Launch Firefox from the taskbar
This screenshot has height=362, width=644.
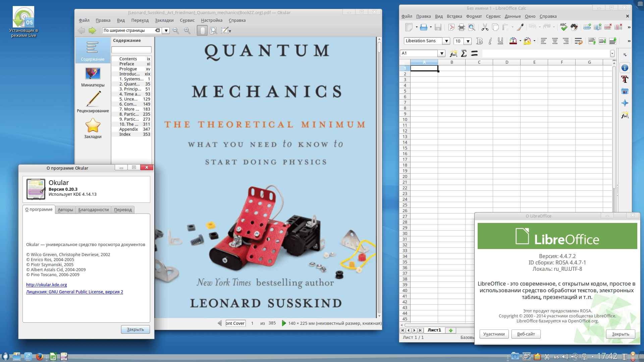click(39, 356)
